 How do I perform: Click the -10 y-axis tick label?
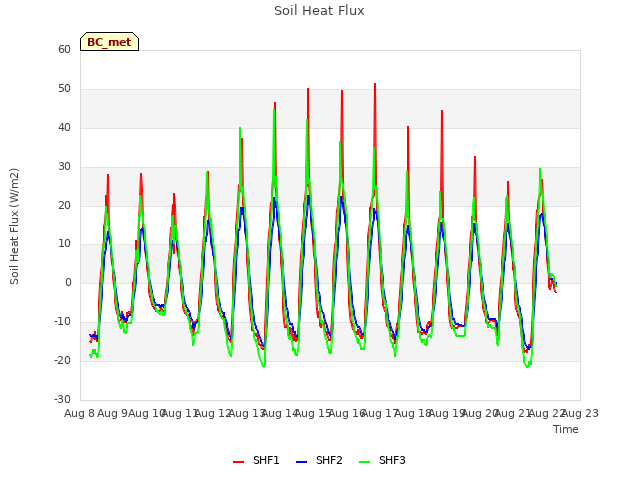tap(62, 322)
